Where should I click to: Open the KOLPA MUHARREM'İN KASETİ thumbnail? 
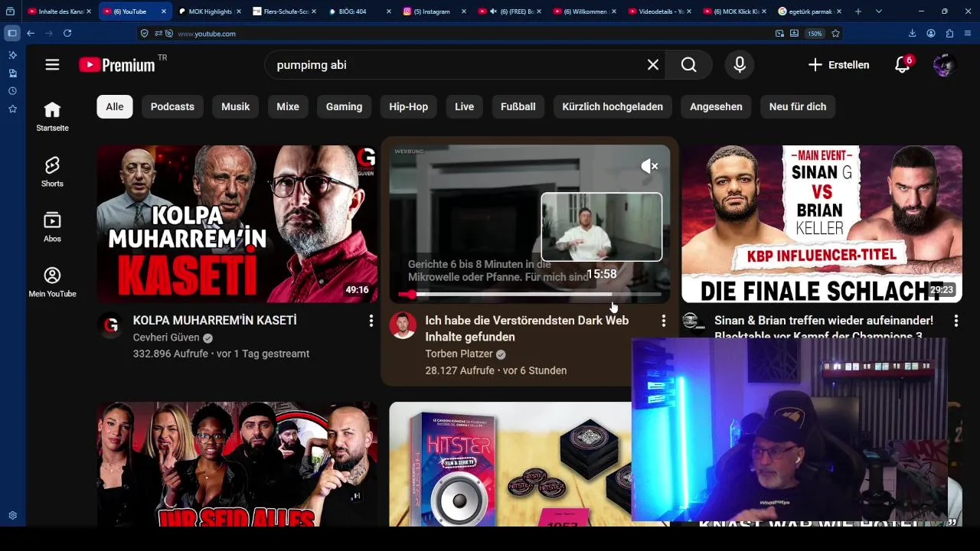237,224
